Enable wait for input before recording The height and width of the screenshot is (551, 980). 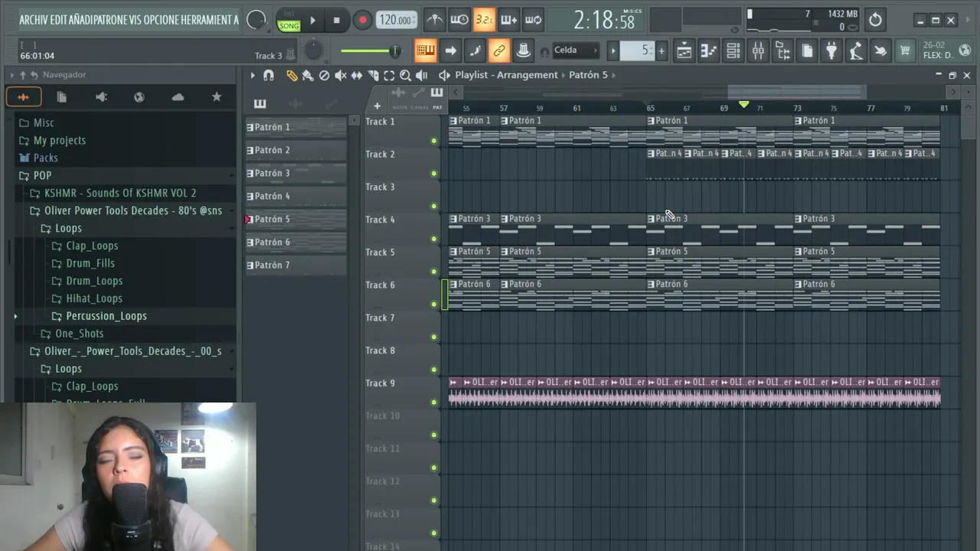(459, 20)
